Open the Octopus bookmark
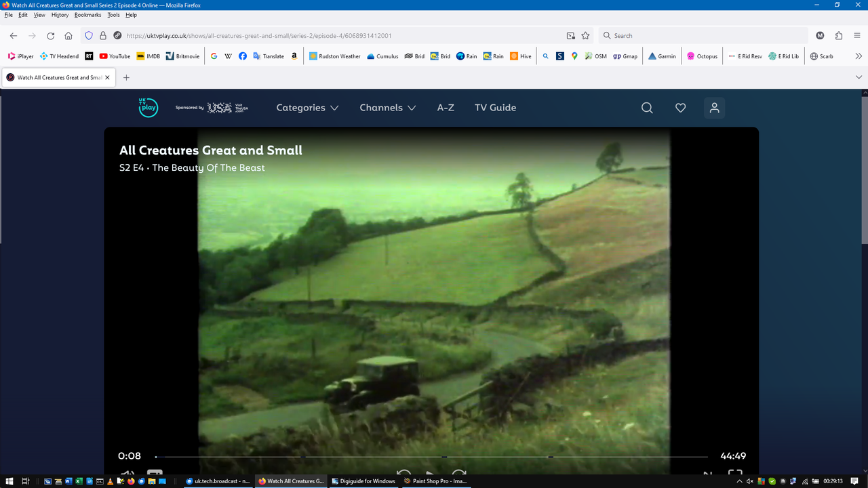 coord(702,56)
